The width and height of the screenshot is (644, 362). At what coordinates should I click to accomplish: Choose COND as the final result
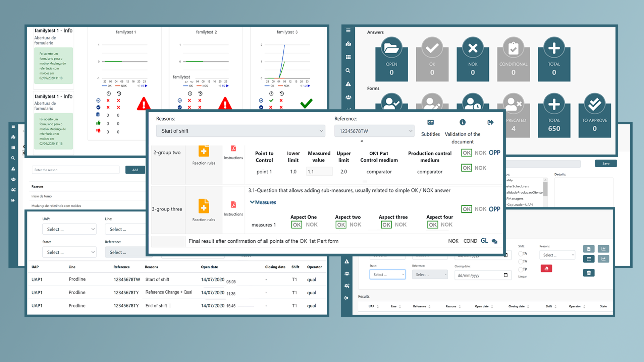pos(470,241)
